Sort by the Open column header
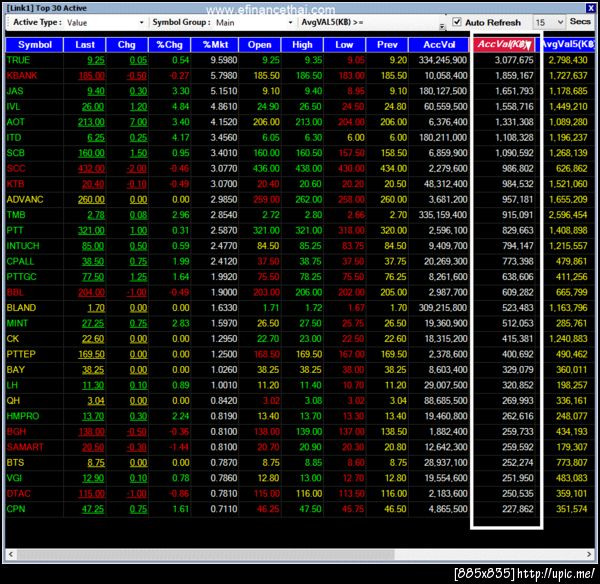This screenshot has height=584, width=600. 259,45
